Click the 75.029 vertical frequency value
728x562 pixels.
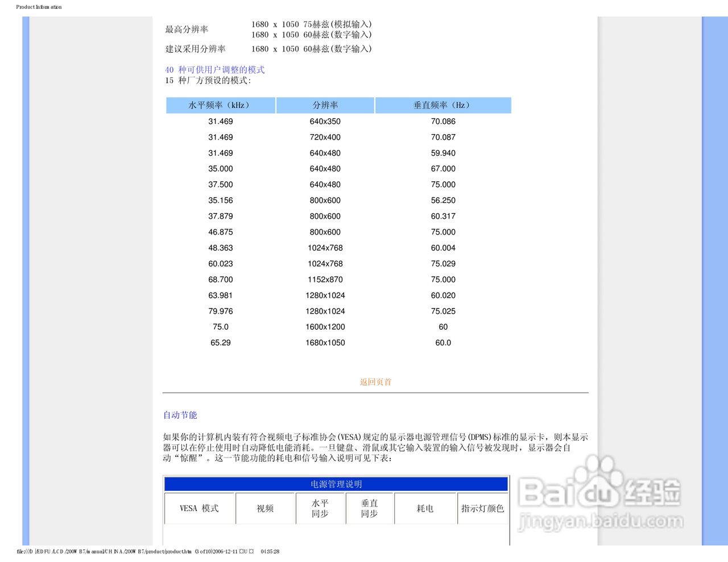point(443,264)
